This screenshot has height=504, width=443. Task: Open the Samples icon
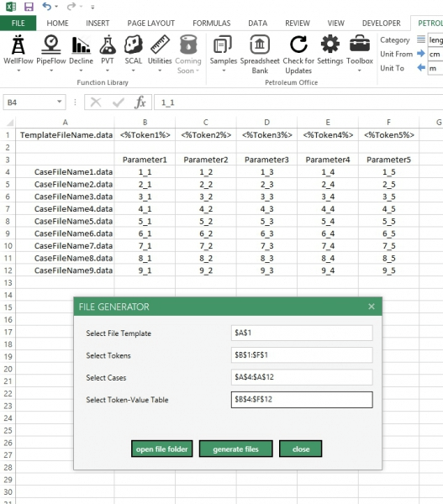(223, 45)
